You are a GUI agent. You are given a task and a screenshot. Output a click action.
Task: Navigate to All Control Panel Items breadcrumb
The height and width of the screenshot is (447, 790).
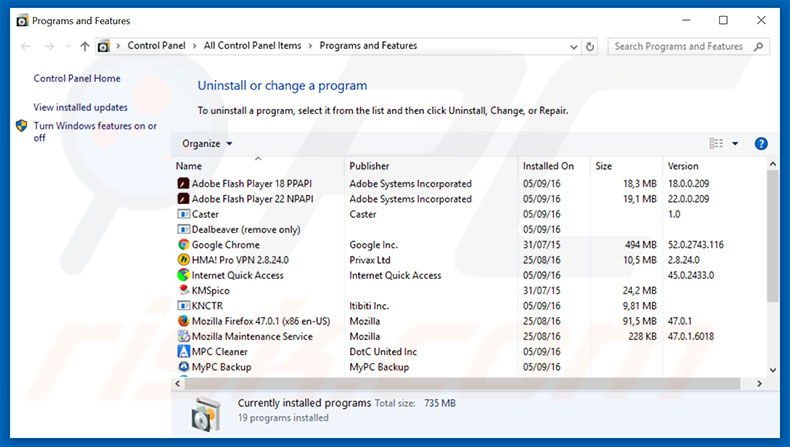252,45
